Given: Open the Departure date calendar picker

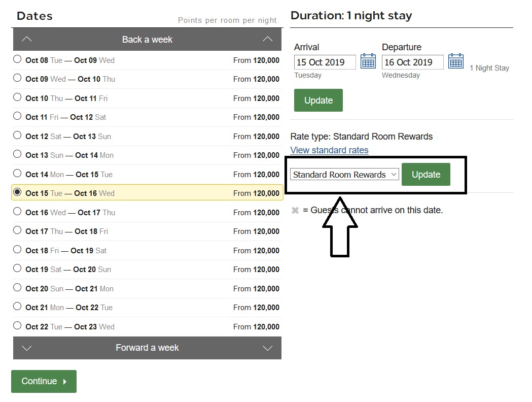Looking at the screenshot, I should [x=456, y=61].
